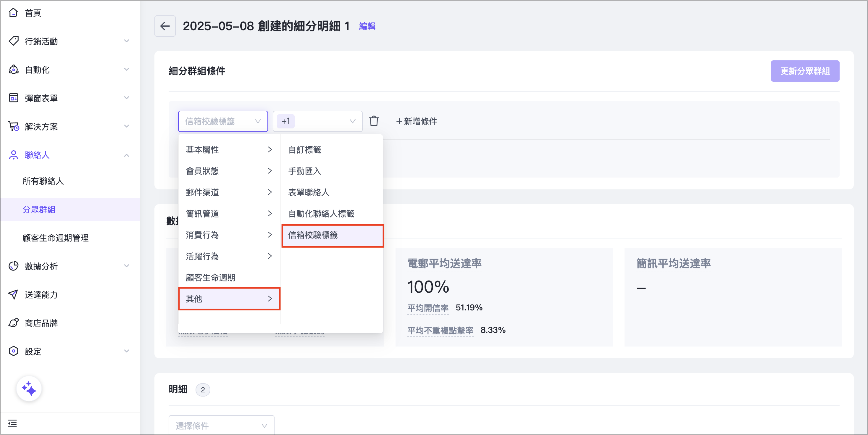The width and height of the screenshot is (868, 435).
Task: Choose 自動化聯絡人標籤 submenu option
Action: coord(321,213)
